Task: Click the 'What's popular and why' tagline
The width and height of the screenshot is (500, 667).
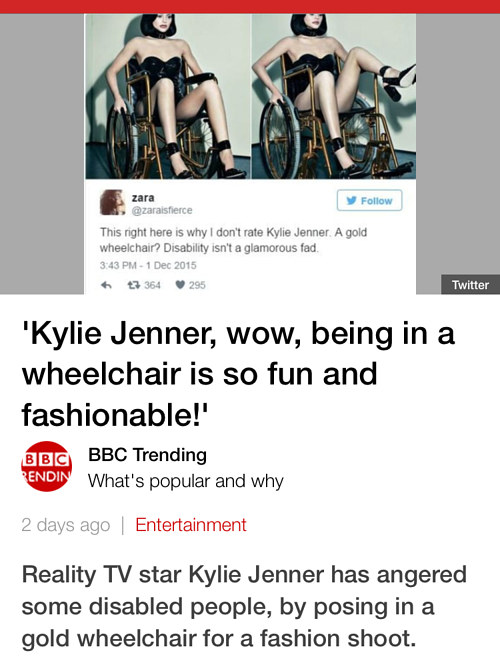Action: click(186, 482)
